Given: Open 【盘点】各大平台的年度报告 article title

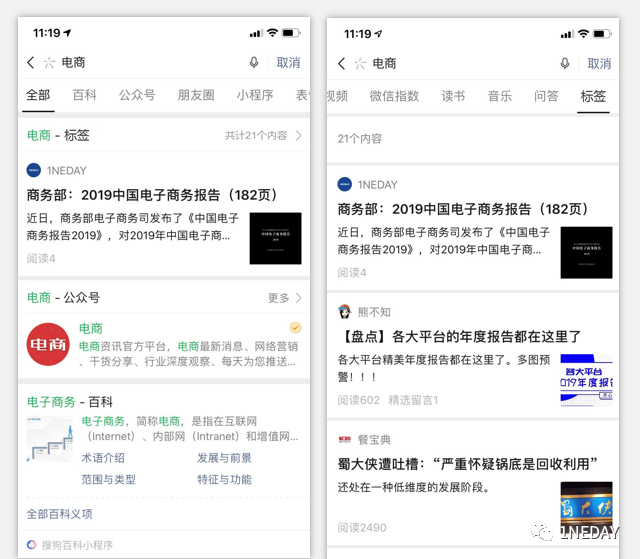Looking at the screenshot, I should point(459,337).
